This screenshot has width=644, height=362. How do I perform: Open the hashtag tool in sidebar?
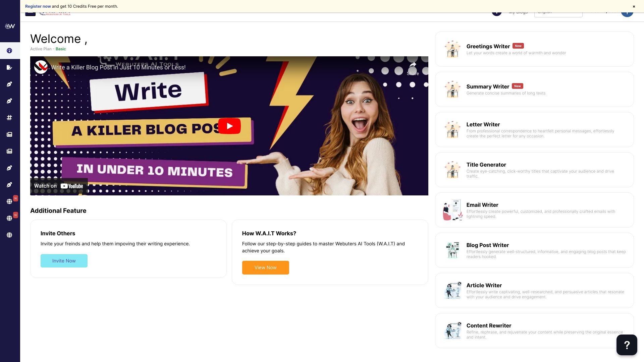pos(9,118)
